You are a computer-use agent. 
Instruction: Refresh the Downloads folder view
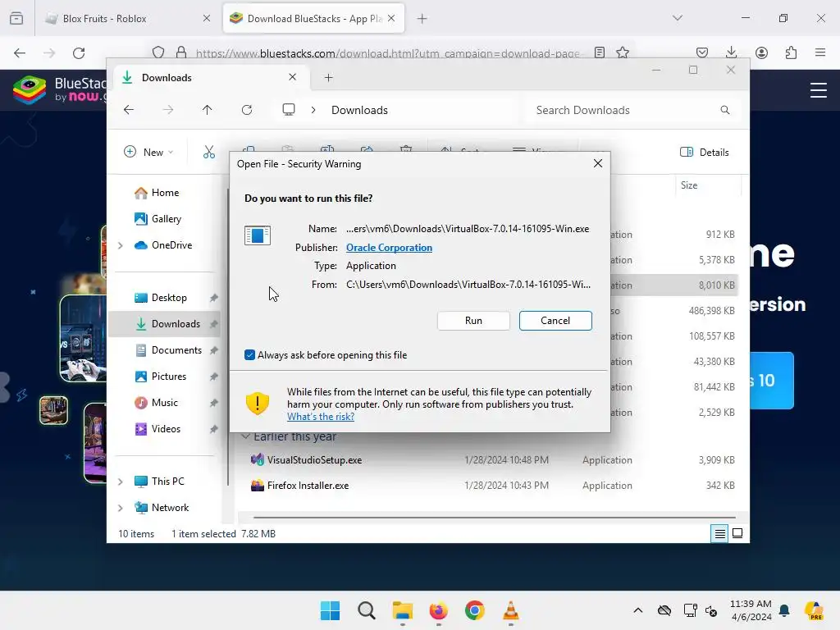246,110
